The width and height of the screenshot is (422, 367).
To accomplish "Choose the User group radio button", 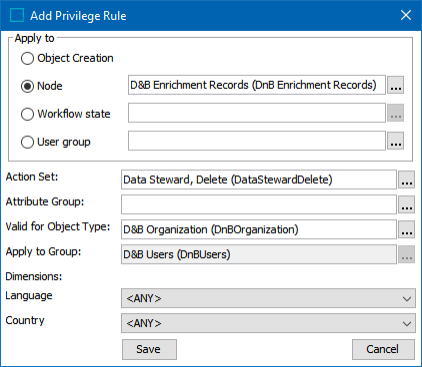I will (27, 142).
